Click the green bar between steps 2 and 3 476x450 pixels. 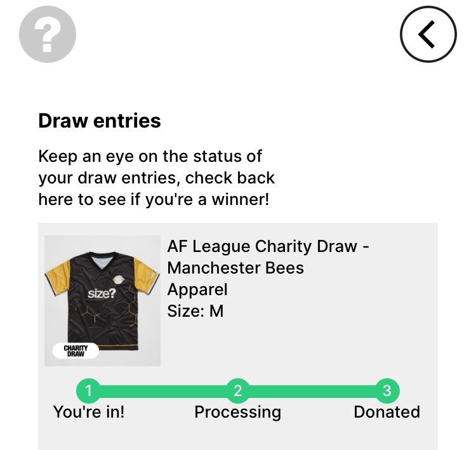point(312,391)
